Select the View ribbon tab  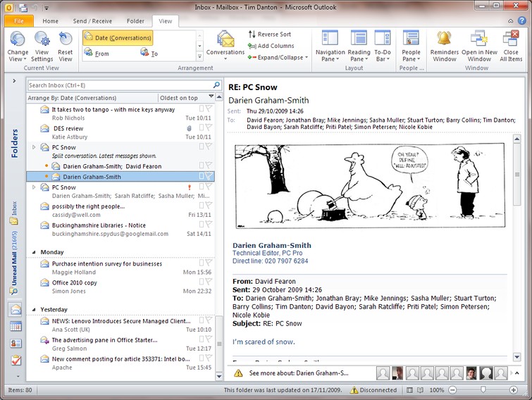pyautogui.click(x=165, y=21)
